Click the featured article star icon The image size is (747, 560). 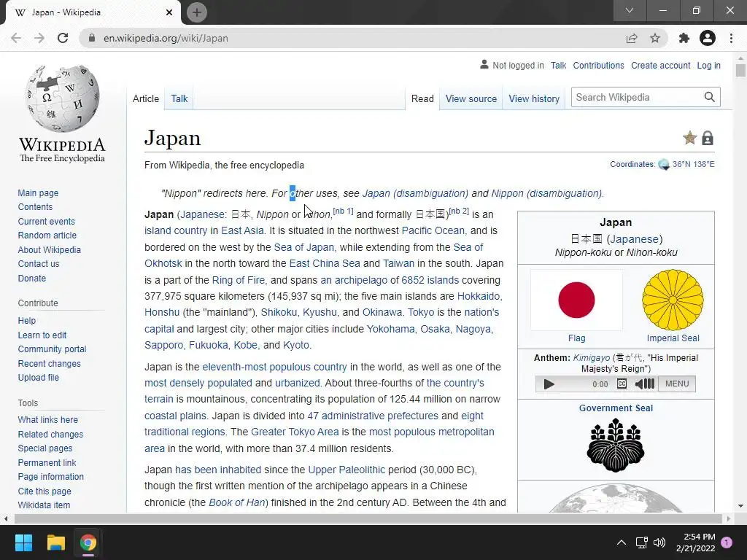coord(690,138)
